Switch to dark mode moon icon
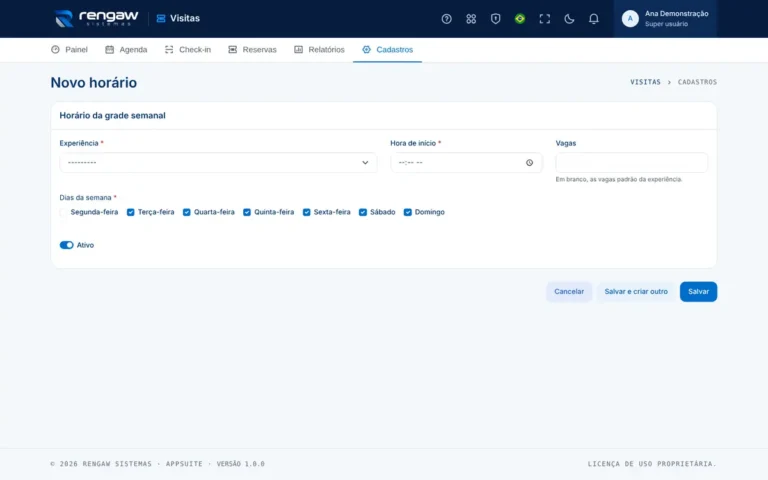Screen dimensions: 768x480 569,19
